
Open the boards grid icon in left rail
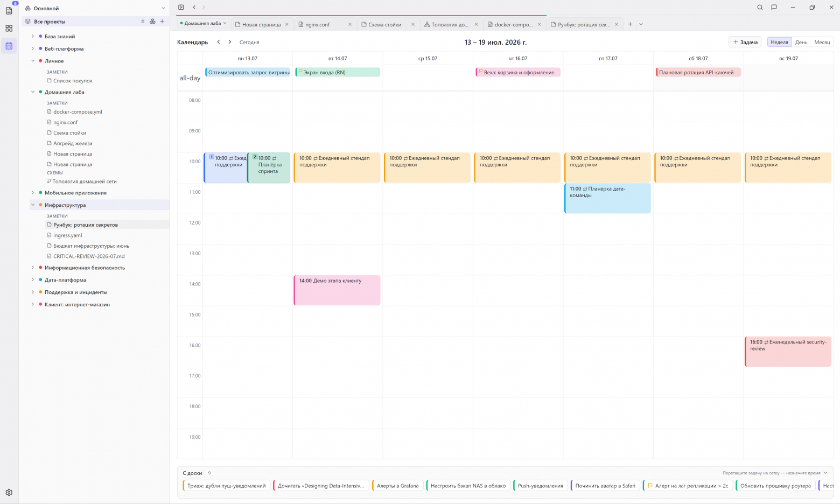coord(9,28)
